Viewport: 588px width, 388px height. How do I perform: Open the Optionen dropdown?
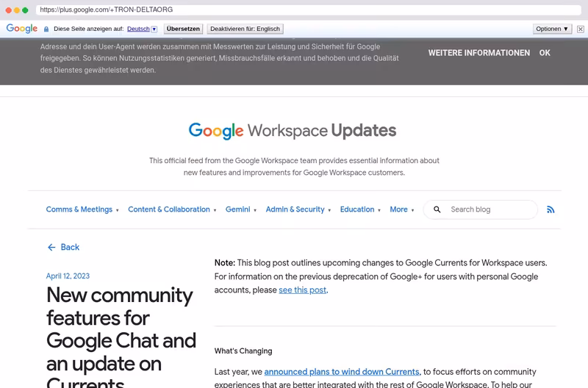552,29
